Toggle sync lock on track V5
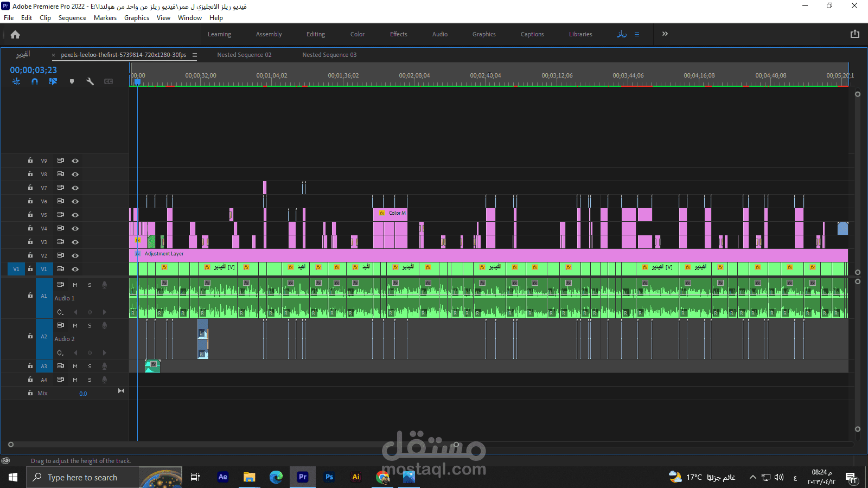 coord(61,215)
